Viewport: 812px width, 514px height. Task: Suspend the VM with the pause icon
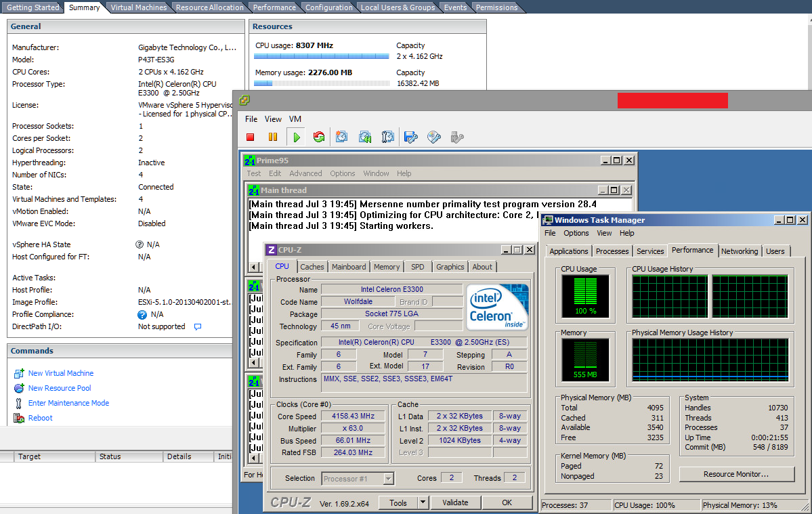coord(273,137)
